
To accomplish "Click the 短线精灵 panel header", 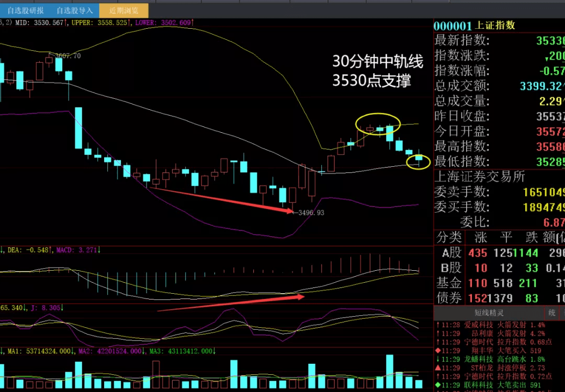I will pyautogui.click(x=489, y=313).
